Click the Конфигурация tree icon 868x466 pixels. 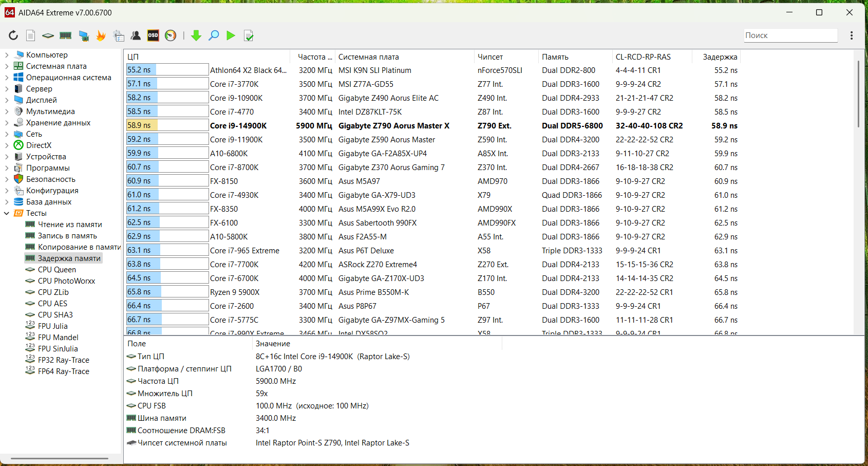click(18, 191)
